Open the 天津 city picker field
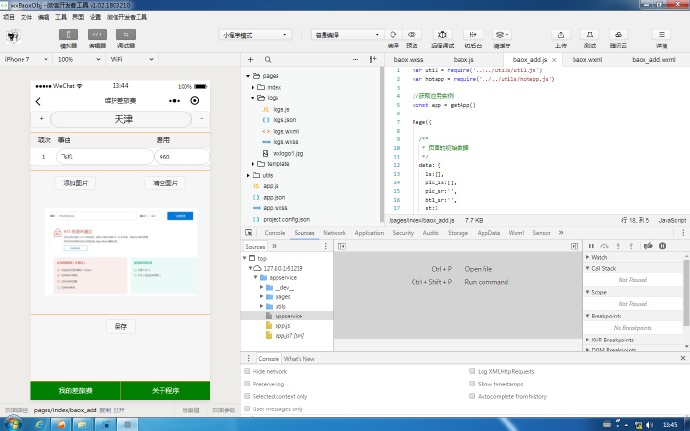 click(x=121, y=119)
